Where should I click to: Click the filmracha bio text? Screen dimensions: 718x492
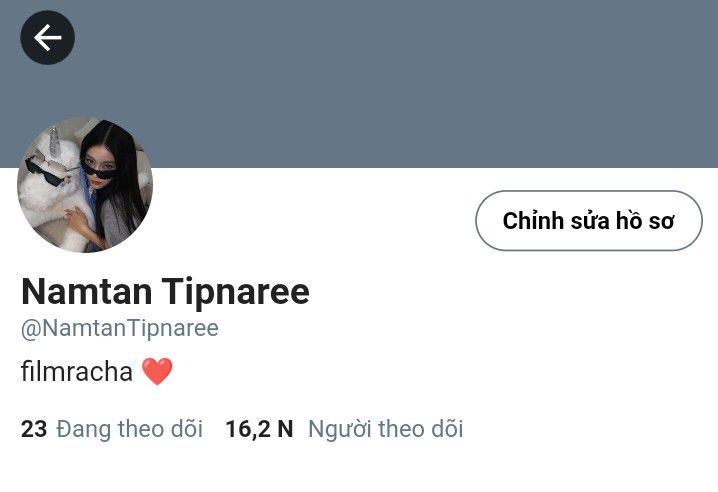pyautogui.click(x=77, y=371)
